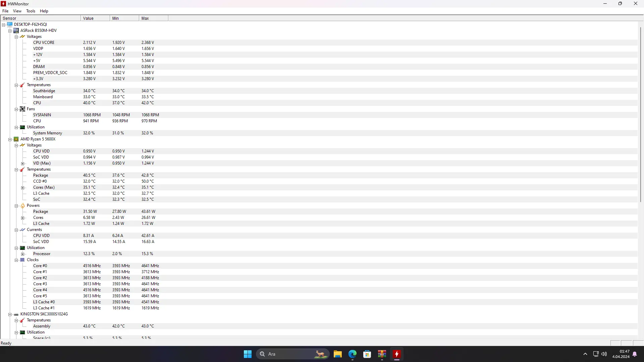
Task: Collapse the Currents section
Action: (16, 230)
